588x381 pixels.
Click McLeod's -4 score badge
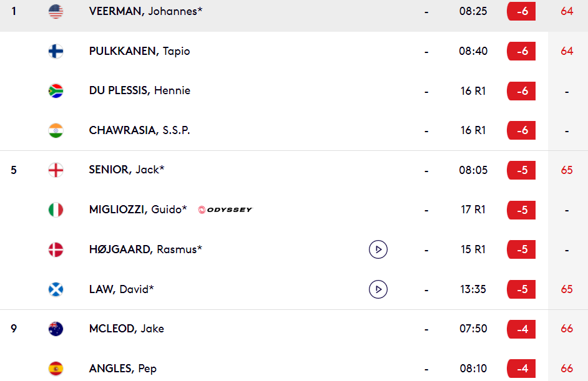pyautogui.click(x=521, y=329)
